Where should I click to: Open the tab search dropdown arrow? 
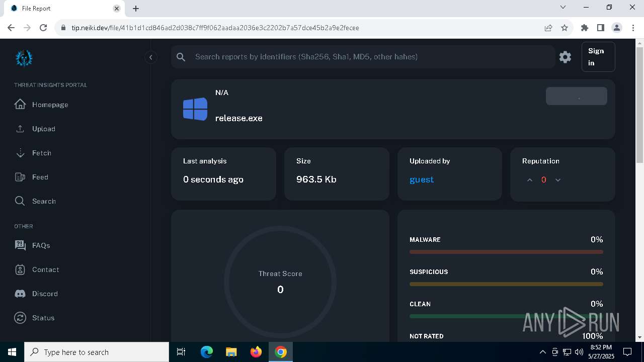pyautogui.click(x=563, y=8)
